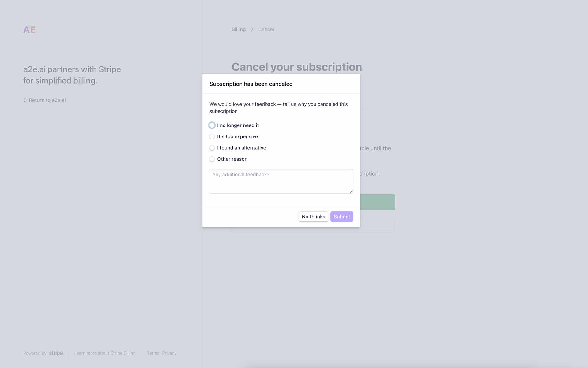Click the Stripe logo in footer
This screenshot has width=588, height=368.
(56, 353)
